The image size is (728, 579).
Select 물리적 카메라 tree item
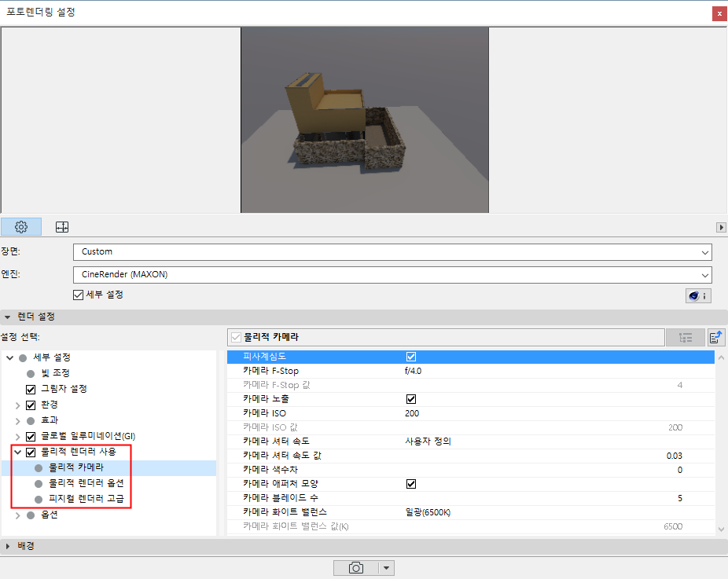point(76,467)
